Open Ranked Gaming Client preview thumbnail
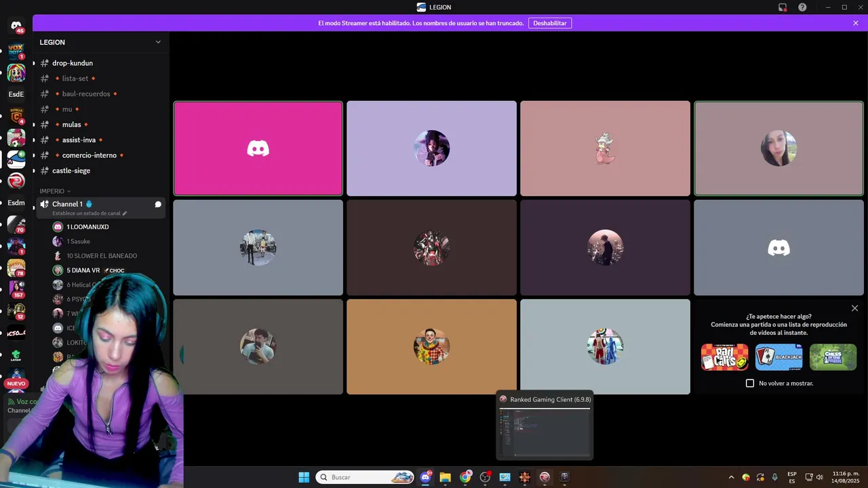 coord(545,431)
